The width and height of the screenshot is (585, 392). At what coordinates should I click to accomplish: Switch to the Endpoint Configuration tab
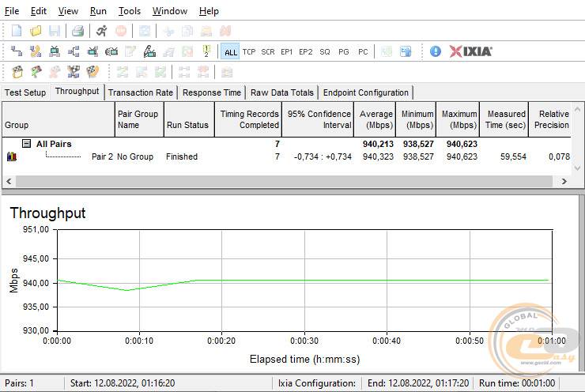[366, 92]
